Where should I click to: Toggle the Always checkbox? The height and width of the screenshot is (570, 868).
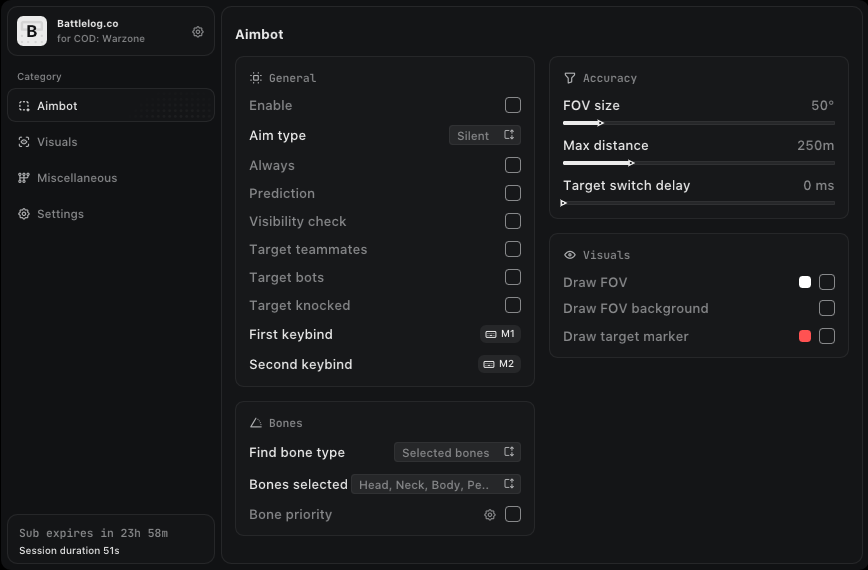tap(513, 165)
